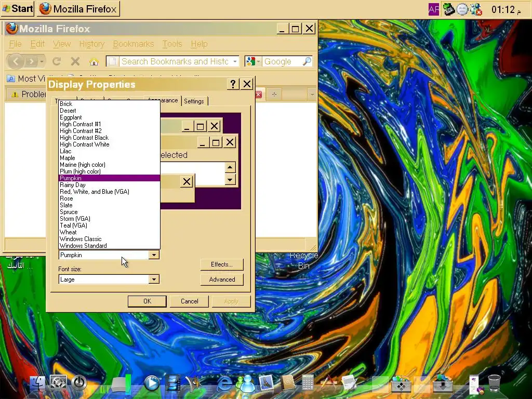The image size is (532, 399).
Task: Select High Contrast #1 scheme
Action: pyautogui.click(x=109, y=124)
